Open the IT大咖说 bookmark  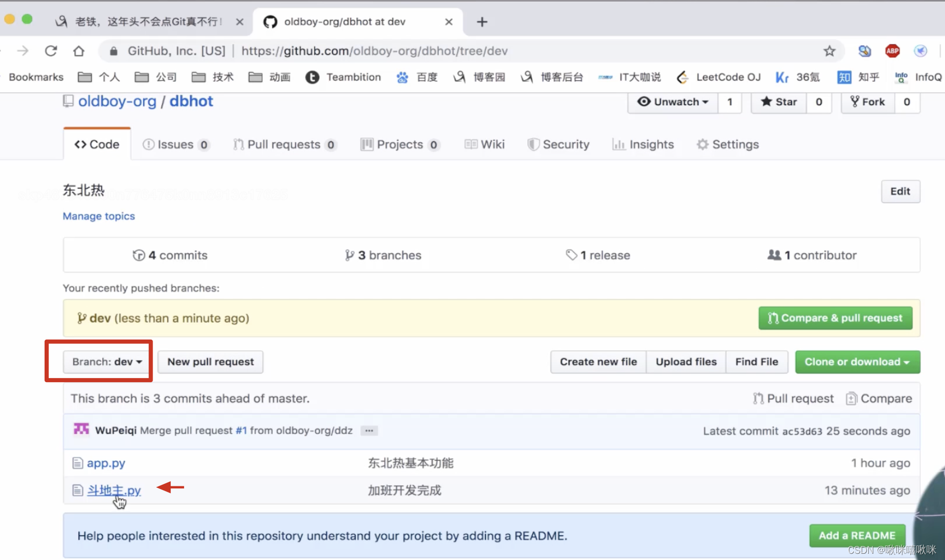(629, 77)
